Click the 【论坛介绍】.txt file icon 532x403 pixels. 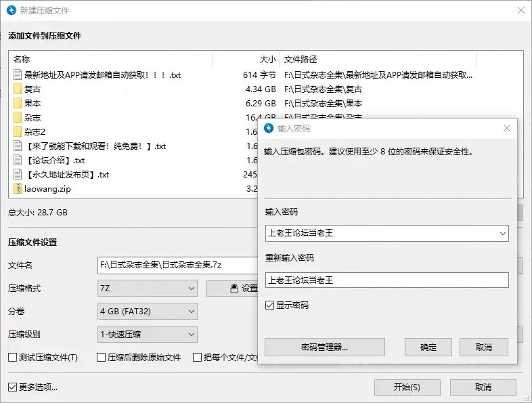(18, 161)
